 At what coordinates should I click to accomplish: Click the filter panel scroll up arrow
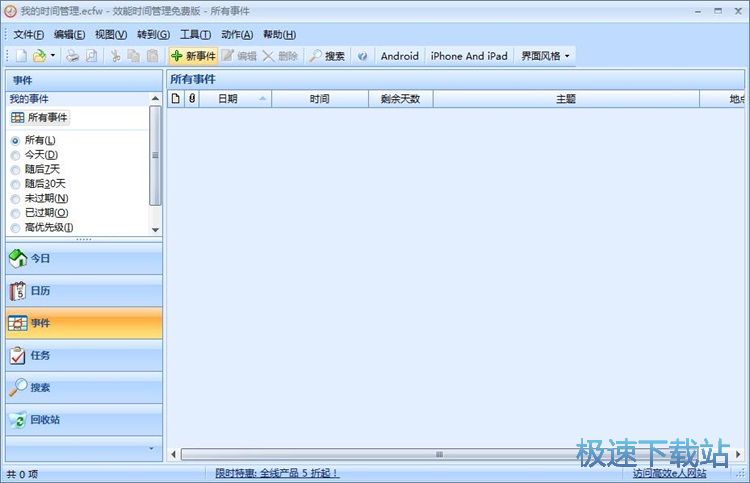click(155, 99)
